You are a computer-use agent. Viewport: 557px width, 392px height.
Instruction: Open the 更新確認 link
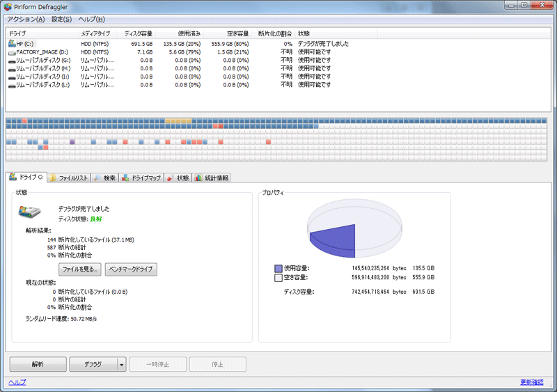pyautogui.click(x=532, y=382)
